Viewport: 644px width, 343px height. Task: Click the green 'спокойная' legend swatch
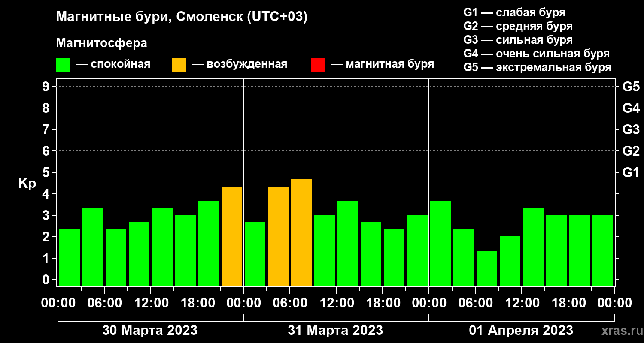(63, 65)
